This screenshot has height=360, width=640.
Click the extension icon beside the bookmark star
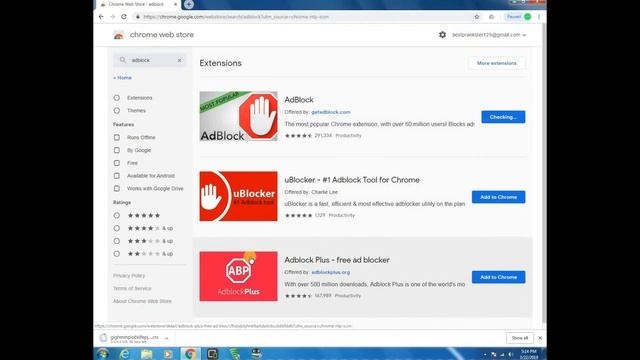tap(491, 17)
